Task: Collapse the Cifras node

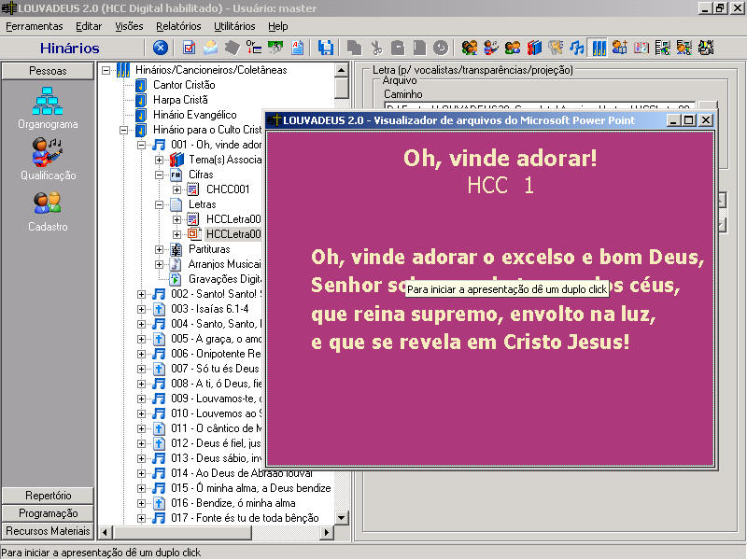Action: (x=159, y=175)
